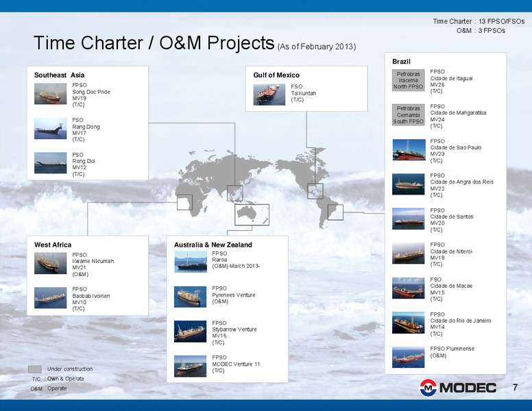Screen dimensions: 532x411
Task: Click the 'Cidade de Macae MV15' text
Action: click(451, 289)
